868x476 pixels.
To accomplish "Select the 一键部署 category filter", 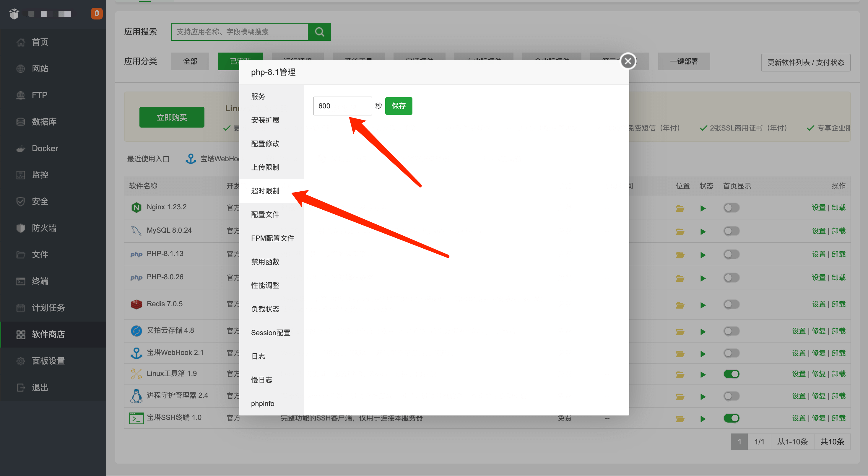I will 684,61.
